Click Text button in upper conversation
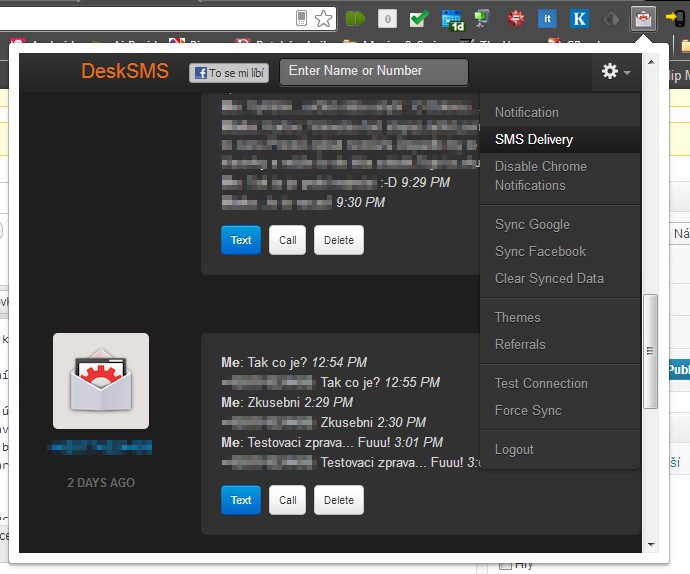Image resolution: width=690 pixels, height=574 pixels. click(241, 240)
